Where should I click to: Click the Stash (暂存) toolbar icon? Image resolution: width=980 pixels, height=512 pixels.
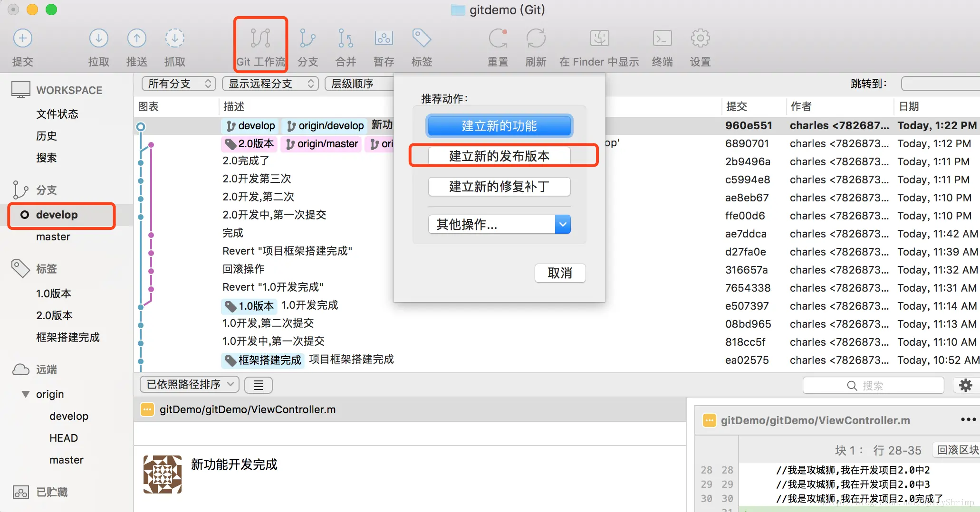click(x=384, y=38)
